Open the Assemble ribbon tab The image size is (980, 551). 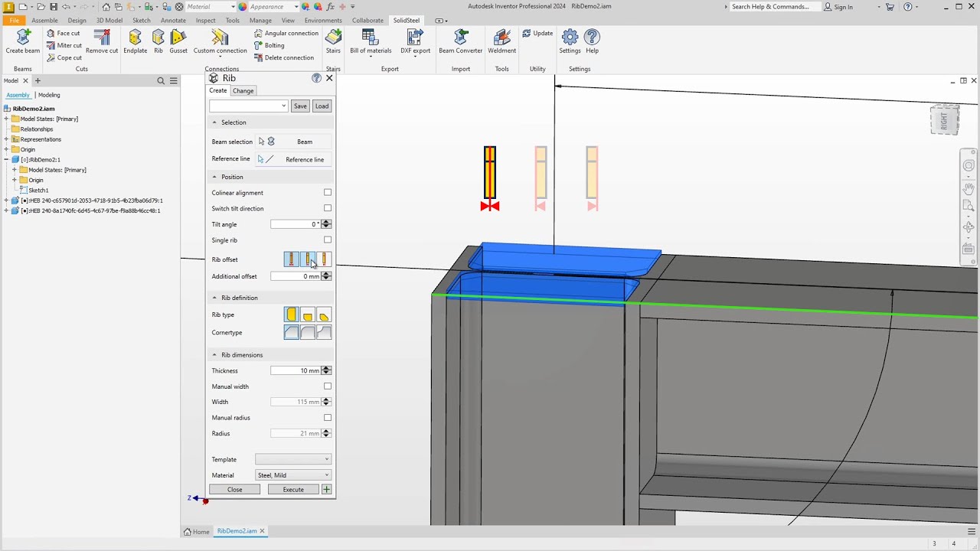pyautogui.click(x=44, y=21)
